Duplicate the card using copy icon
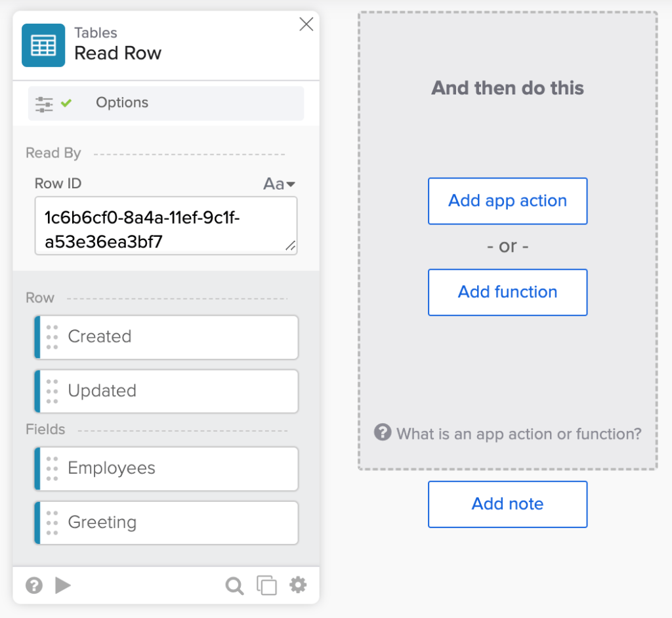Screen dimensions: 672x618 point(266,585)
